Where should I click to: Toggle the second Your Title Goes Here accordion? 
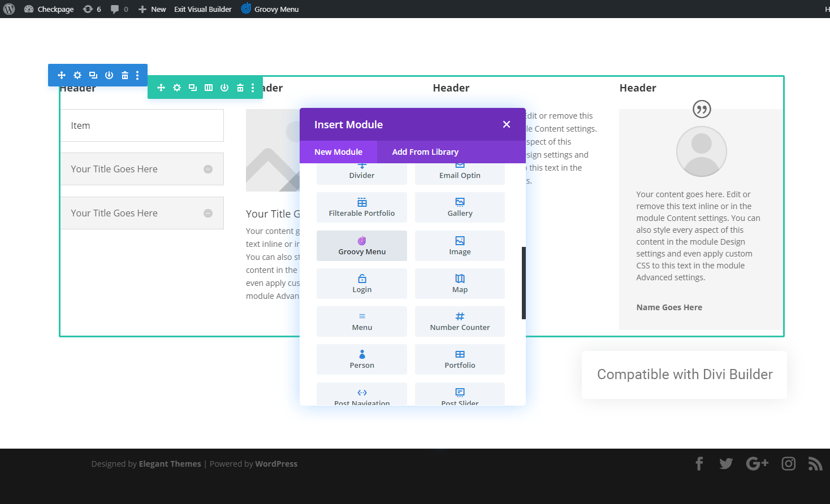[x=142, y=213]
